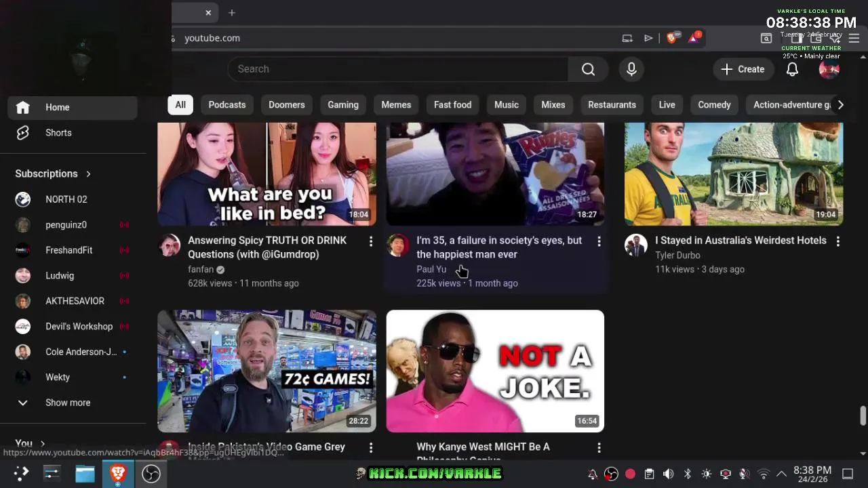Click the page search toolbar icon

point(766,39)
